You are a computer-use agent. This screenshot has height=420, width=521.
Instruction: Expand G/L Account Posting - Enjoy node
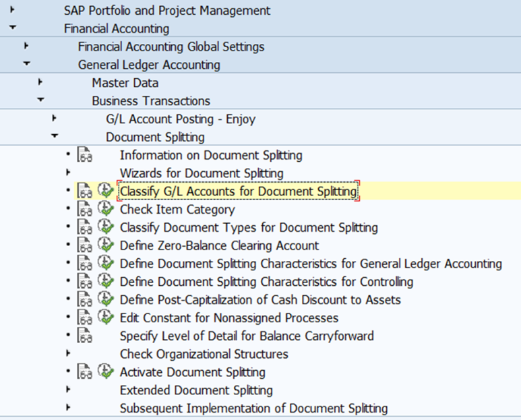coord(54,118)
